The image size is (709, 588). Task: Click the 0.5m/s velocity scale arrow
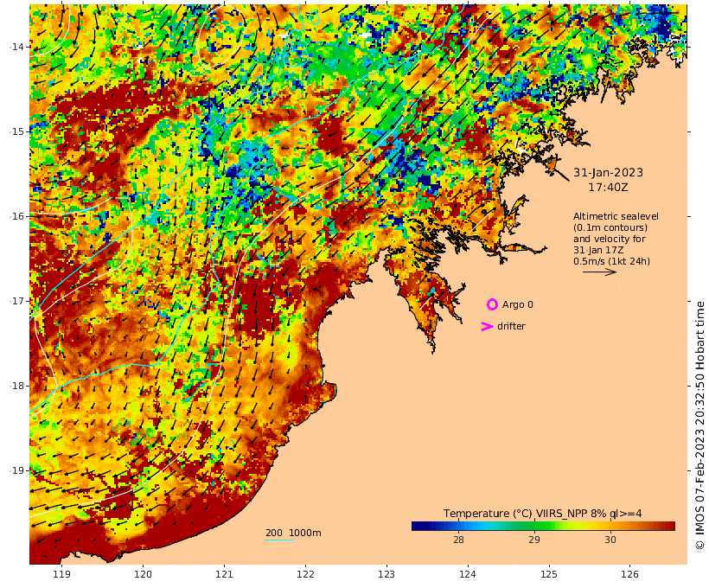coord(599,272)
